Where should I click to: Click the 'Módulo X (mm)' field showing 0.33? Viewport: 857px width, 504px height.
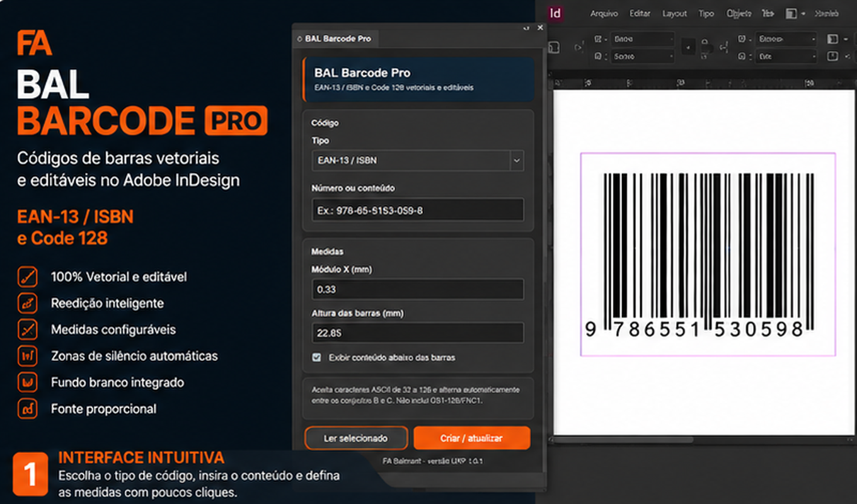[418, 289]
